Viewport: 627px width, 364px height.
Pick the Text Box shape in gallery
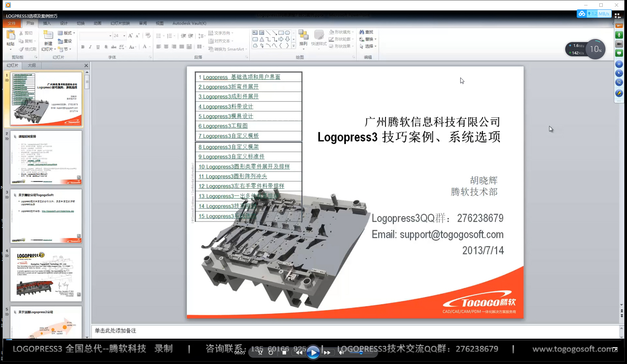coord(255,33)
